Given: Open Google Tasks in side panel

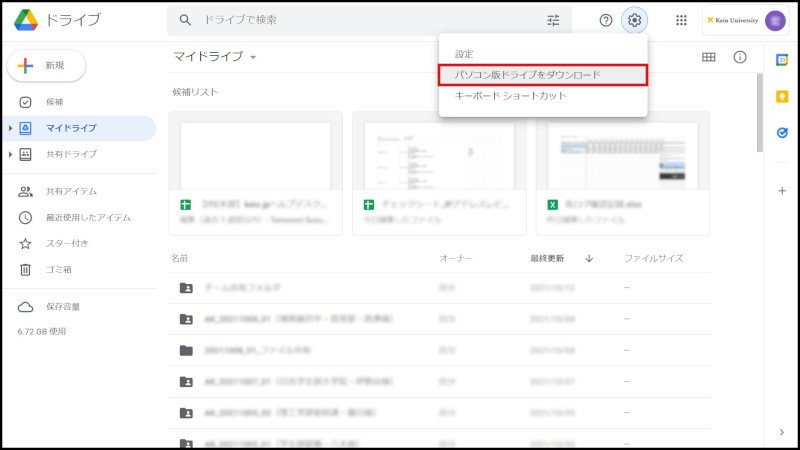Looking at the screenshot, I should point(782,132).
